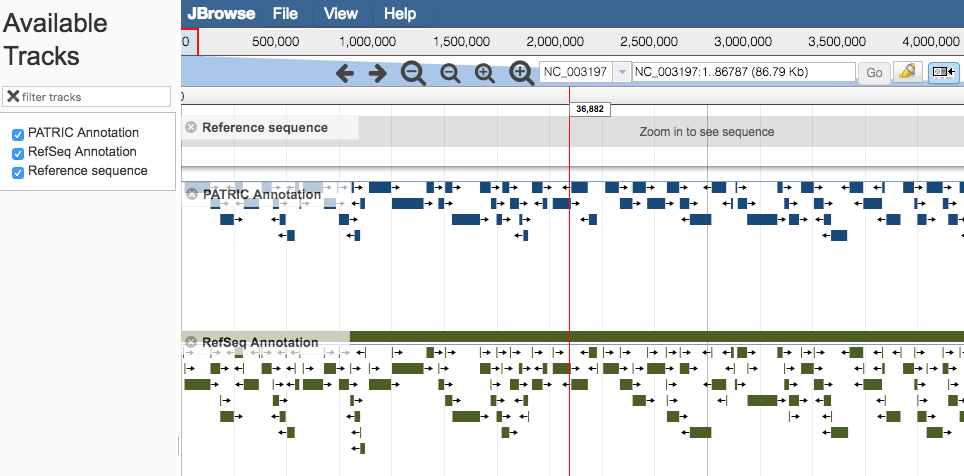This screenshot has width=964, height=476.
Task: Click the 2,000,000 overview scale position
Action: point(555,42)
